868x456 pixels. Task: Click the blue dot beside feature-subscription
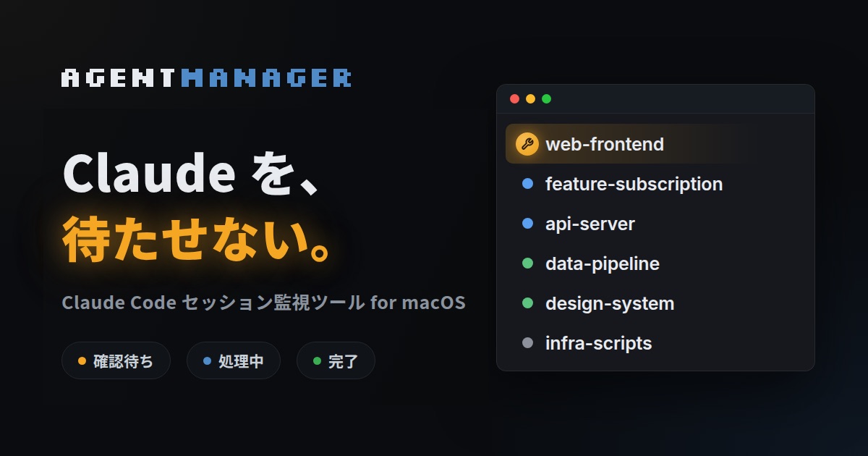pos(527,184)
